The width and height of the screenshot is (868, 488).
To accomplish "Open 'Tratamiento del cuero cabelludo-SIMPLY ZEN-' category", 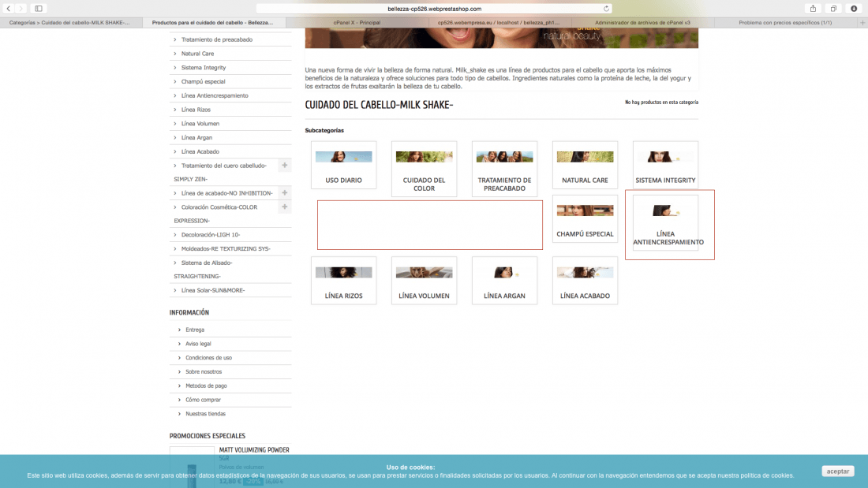I will tap(220, 172).
